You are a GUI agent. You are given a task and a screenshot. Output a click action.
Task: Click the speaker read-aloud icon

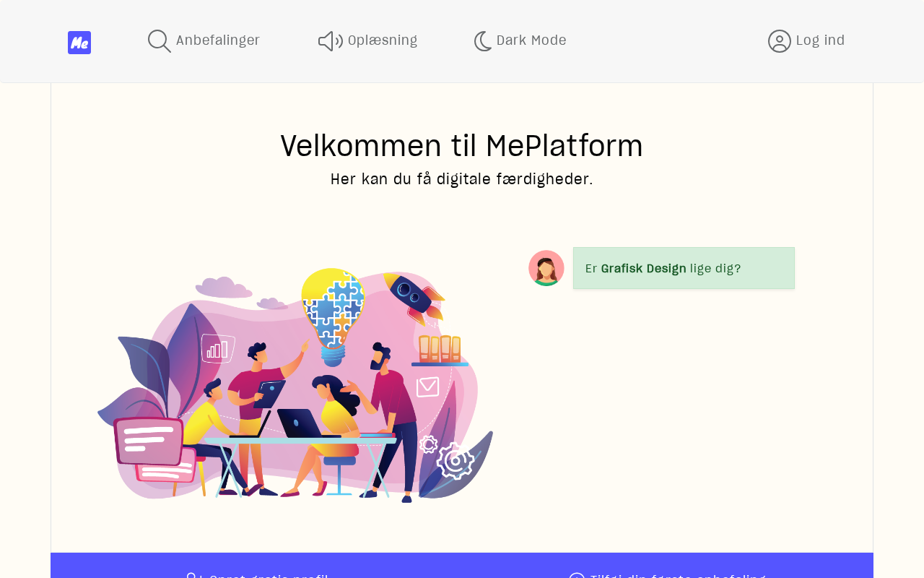pos(331,41)
